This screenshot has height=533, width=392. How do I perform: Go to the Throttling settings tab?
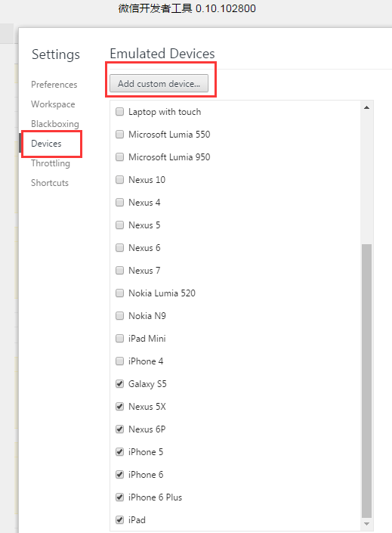[51, 163]
